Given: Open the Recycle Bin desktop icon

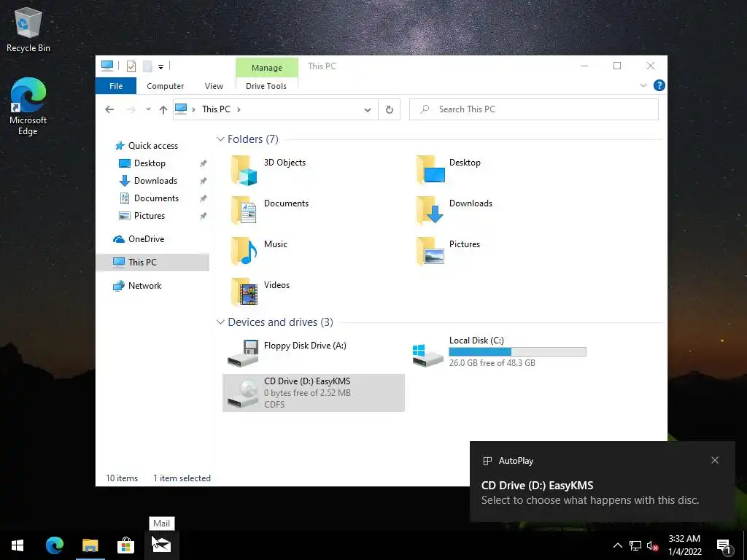Looking at the screenshot, I should (x=28, y=29).
